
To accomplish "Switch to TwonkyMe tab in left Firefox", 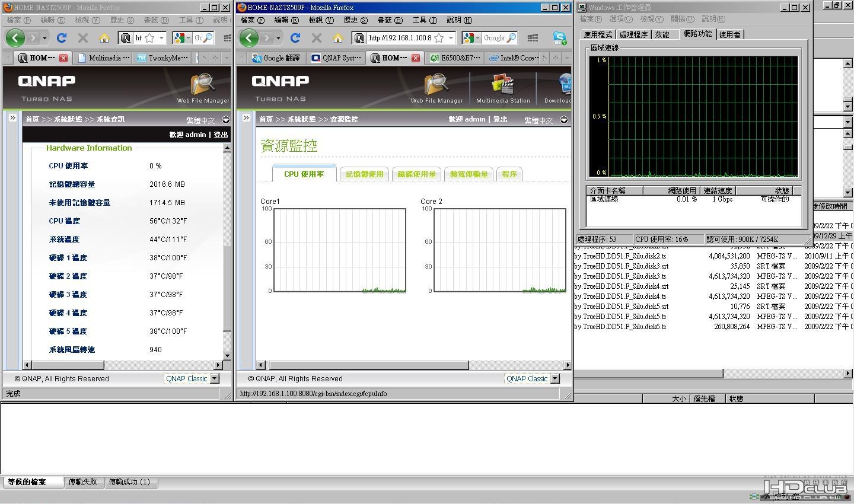I will [x=163, y=58].
